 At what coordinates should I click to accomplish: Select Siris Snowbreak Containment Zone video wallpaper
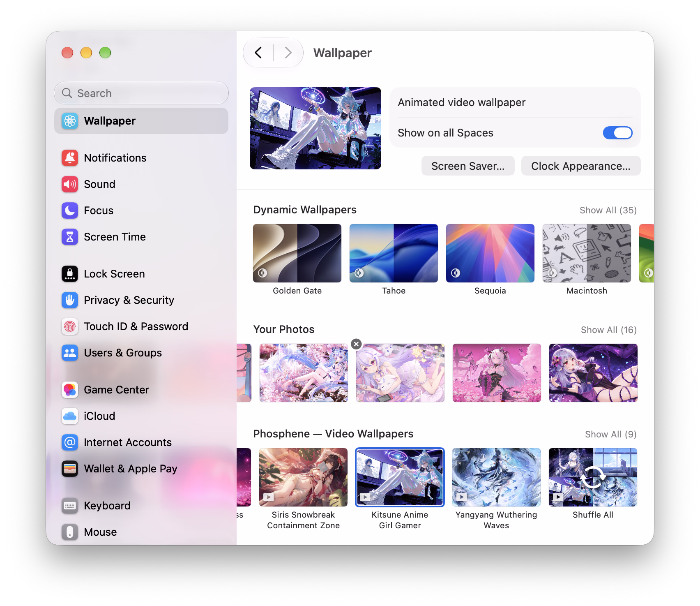303,477
